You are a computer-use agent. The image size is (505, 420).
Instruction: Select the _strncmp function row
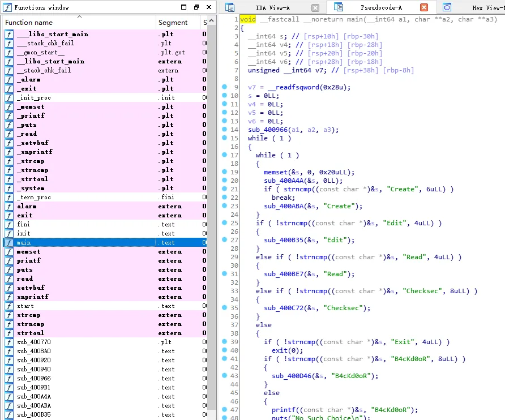pos(105,170)
